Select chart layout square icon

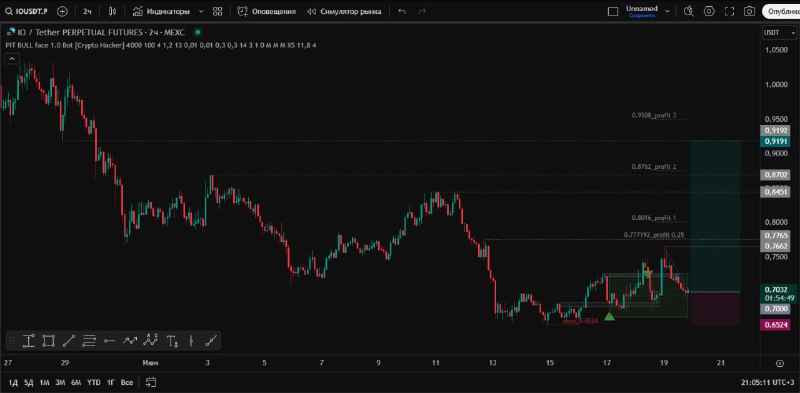click(x=613, y=11)
